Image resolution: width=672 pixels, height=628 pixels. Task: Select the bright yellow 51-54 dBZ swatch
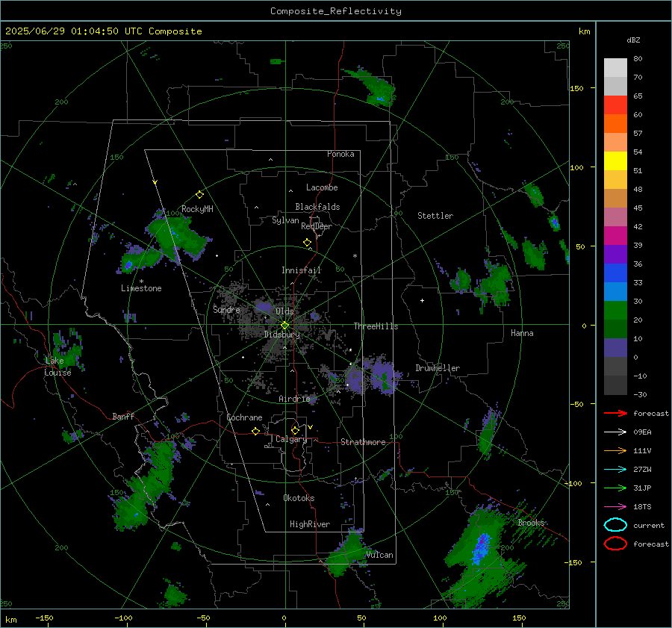click(x=615, y=161)
